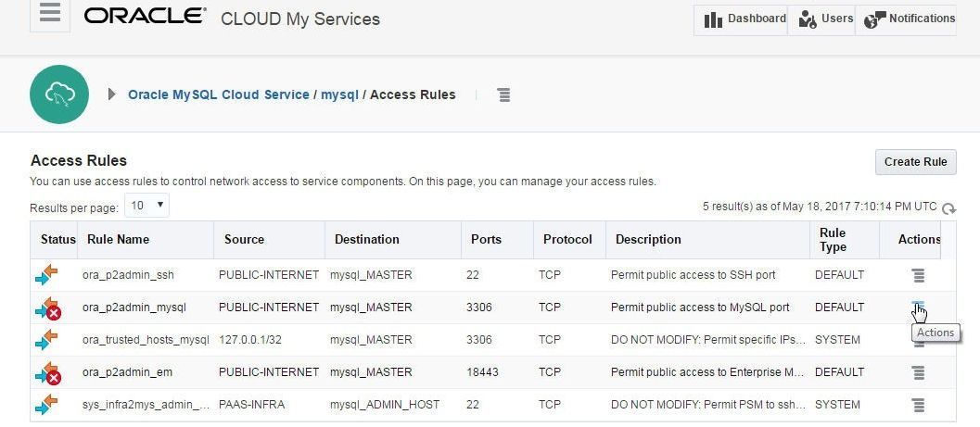Open the Notifications tab
Image resolution: width=980 pixels, height=427 pixels.
pos(906,20)
